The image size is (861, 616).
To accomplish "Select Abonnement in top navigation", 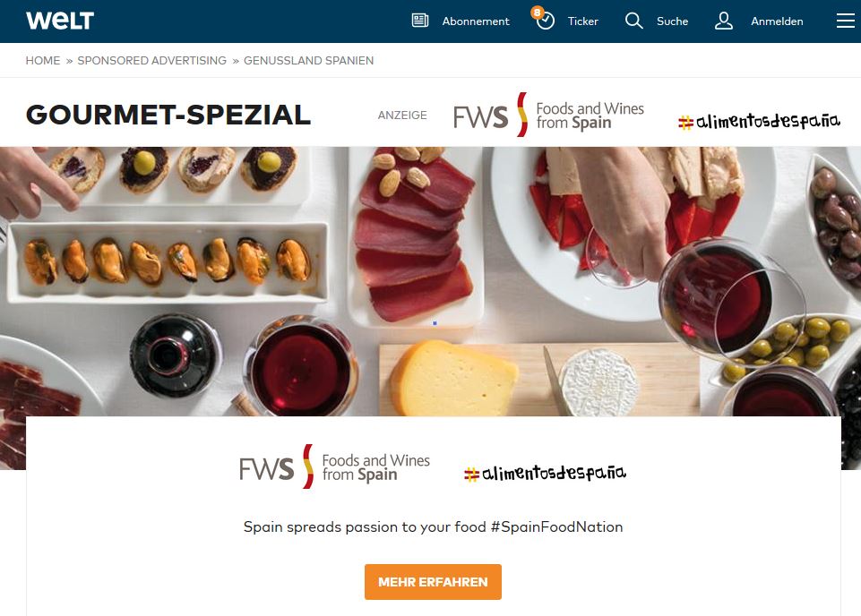I will pyautogui.click(x=476, y=21).
